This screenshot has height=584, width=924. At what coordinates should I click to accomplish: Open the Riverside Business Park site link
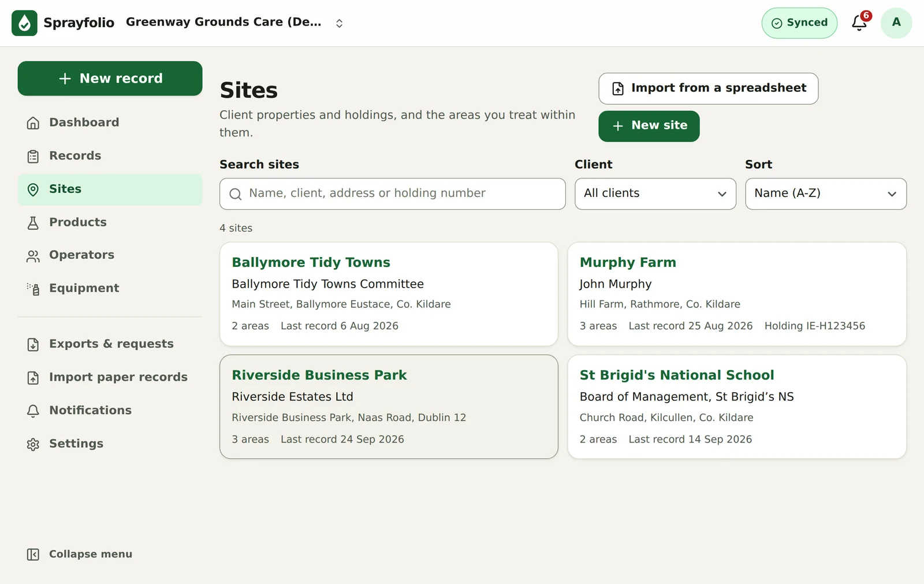pyautogui.click(x=319, y=375)
